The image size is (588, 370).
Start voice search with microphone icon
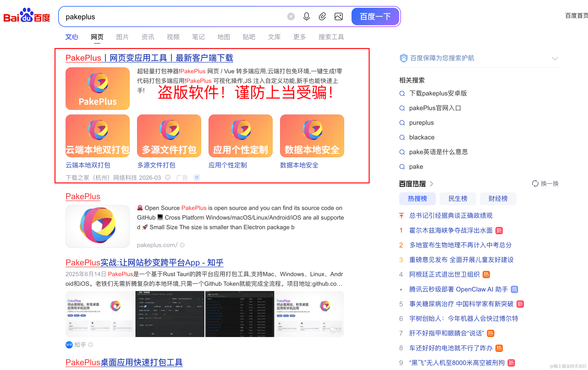pyautogui.click(x=306, y=16)
